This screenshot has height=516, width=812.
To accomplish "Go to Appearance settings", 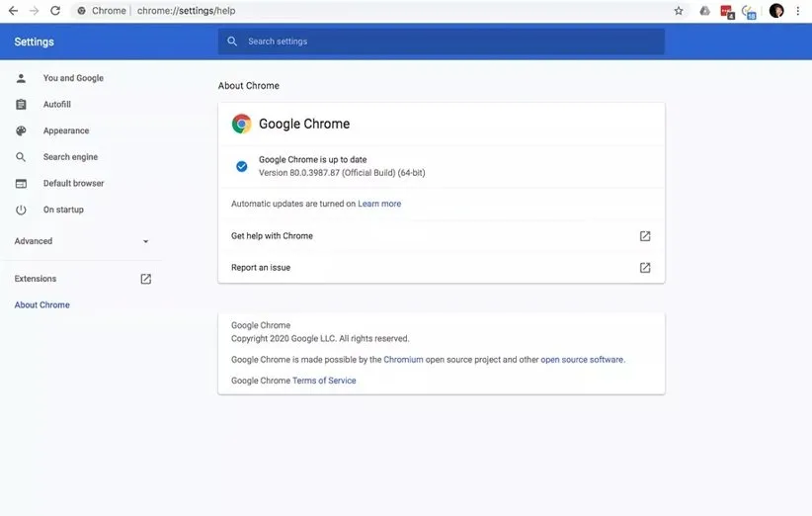I will click(65, 130).
